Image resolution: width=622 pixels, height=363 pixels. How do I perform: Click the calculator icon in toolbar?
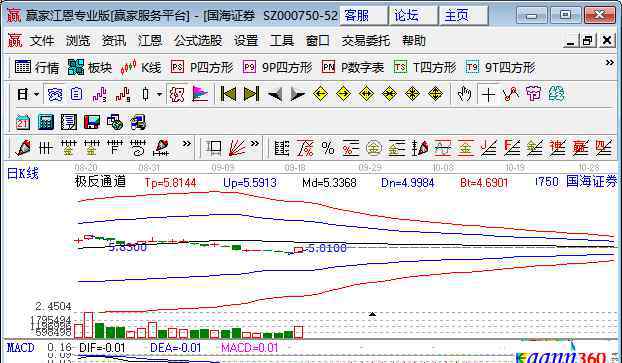(46, 122)
